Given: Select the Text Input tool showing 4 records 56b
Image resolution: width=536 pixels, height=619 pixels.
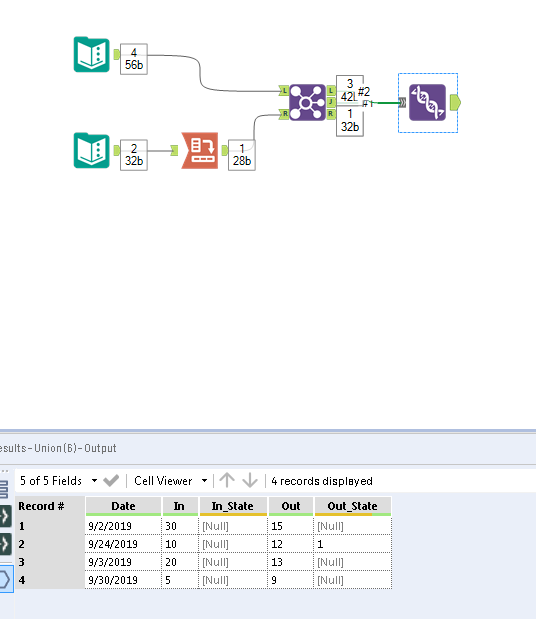Looking at the screenshot, I should (92, 54).
